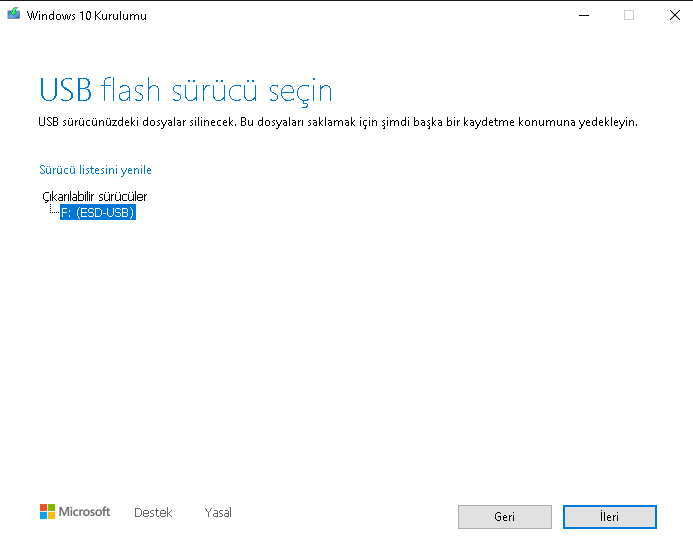Click the greyed-out maximize button
This screenshot has width=693, height=543.
(629, 15)
